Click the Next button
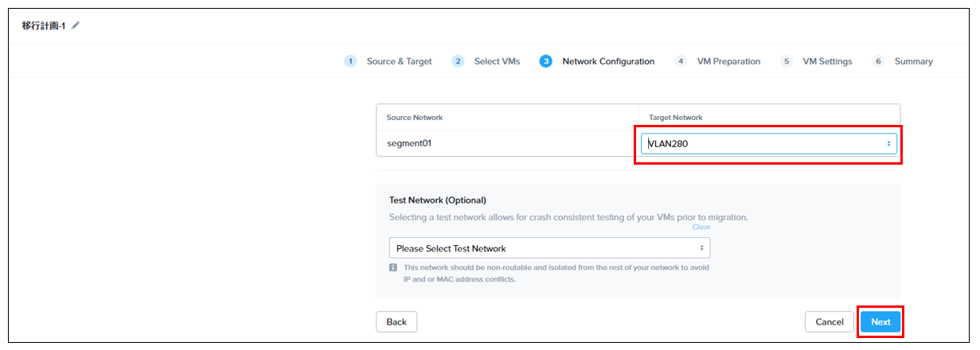The image size is (980, 350). [880, 322]
